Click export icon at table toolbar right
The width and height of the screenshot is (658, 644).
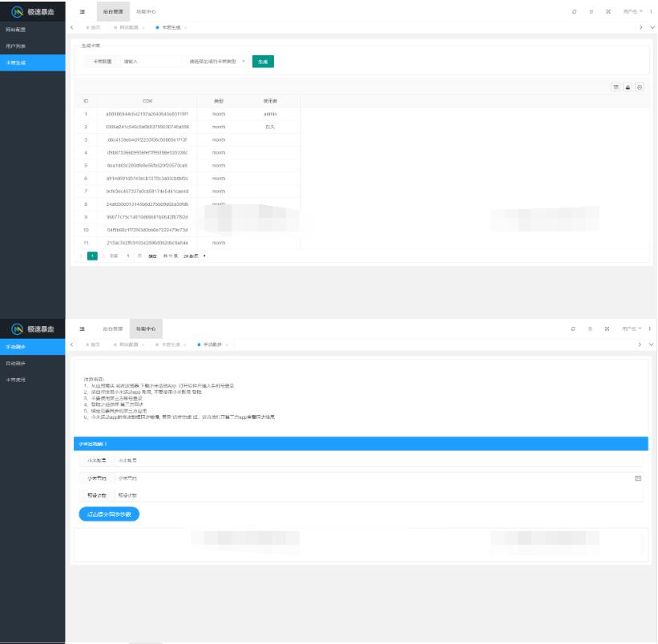pyautogui.click(x=640, y=87)
